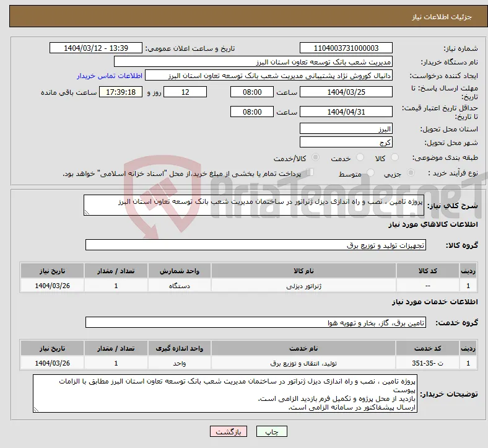Click the goods table date 1404/03/26

pos(52,286)
